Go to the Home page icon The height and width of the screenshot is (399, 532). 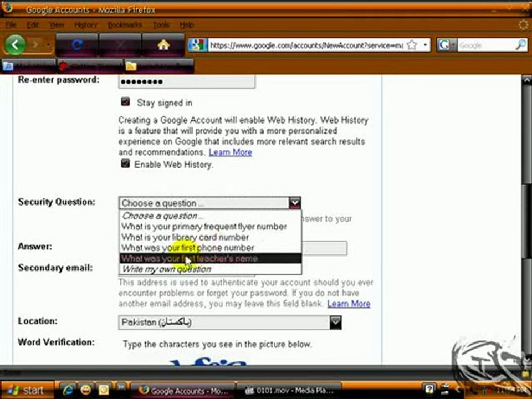coord(163,44)
